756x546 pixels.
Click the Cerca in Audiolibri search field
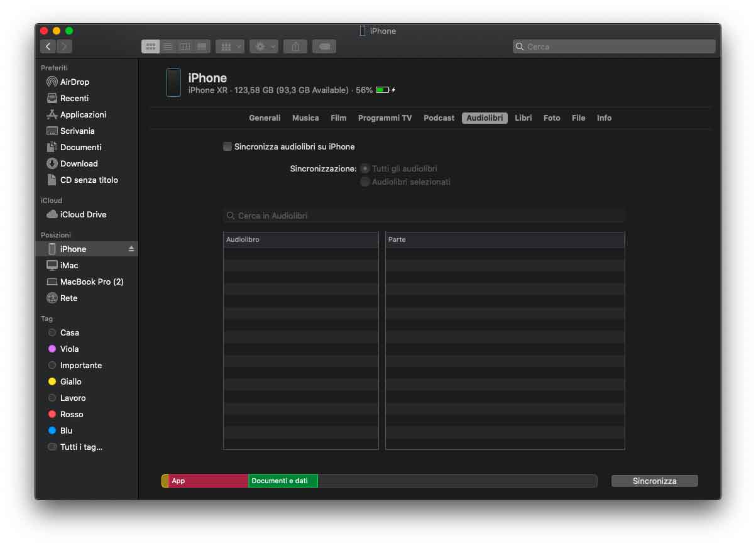[424, 216]
